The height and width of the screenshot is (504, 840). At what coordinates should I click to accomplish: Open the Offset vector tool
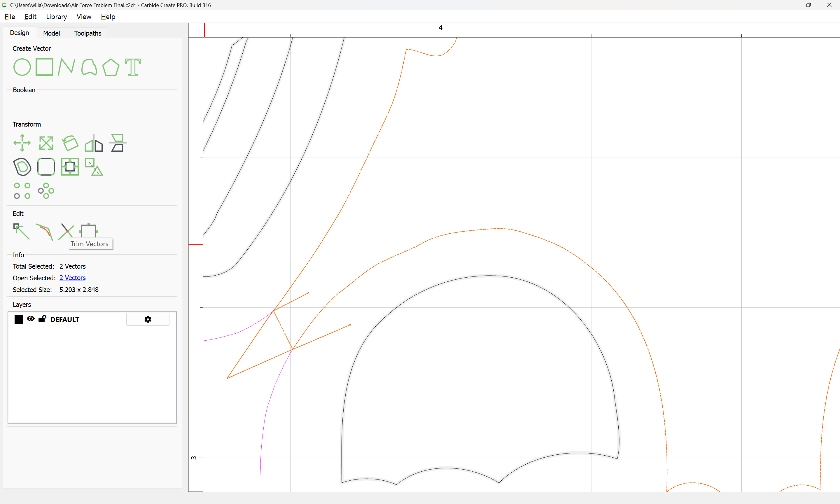tap(22, 167)
